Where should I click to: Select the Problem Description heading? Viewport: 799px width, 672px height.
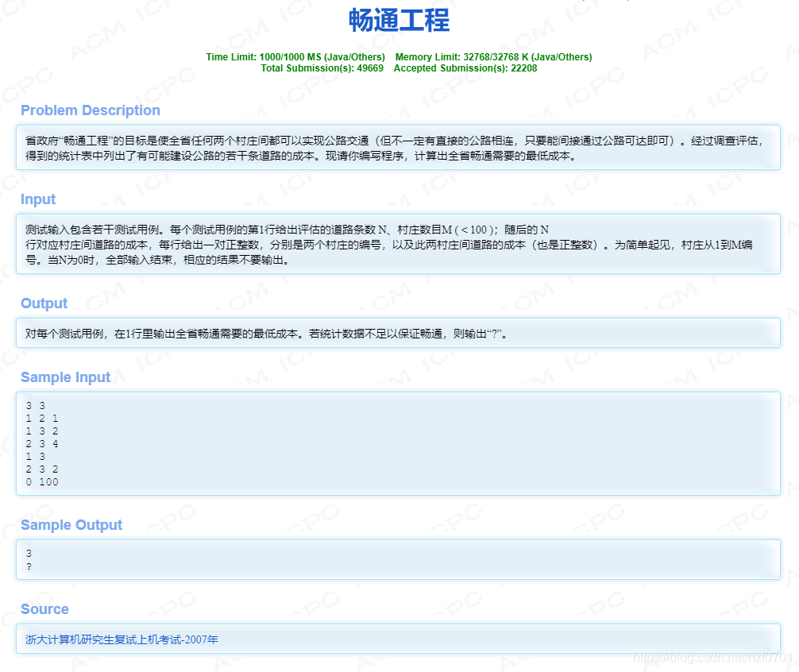90,110
